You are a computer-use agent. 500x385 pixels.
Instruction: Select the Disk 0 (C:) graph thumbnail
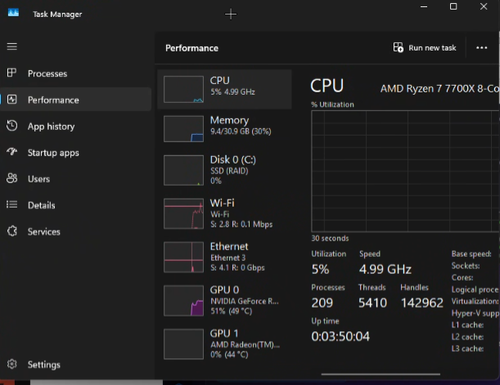click(x=184, y=170)
